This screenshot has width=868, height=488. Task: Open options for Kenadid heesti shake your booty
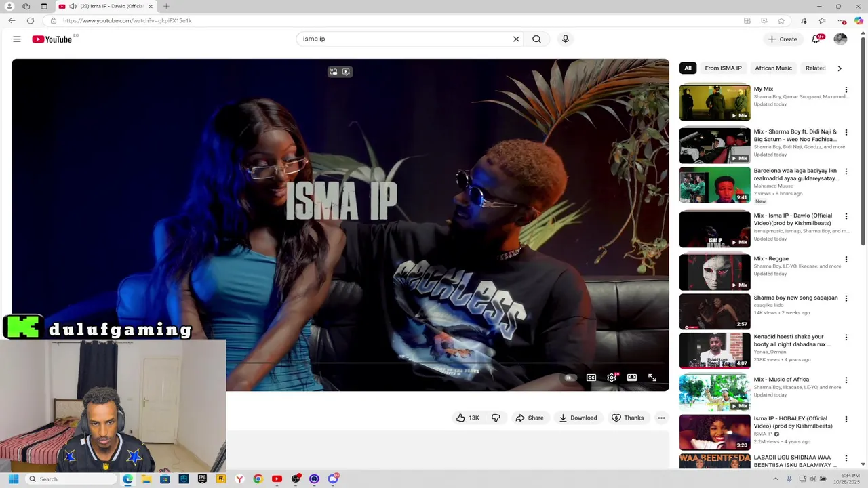pyautogui.click(x=846, y=337)
